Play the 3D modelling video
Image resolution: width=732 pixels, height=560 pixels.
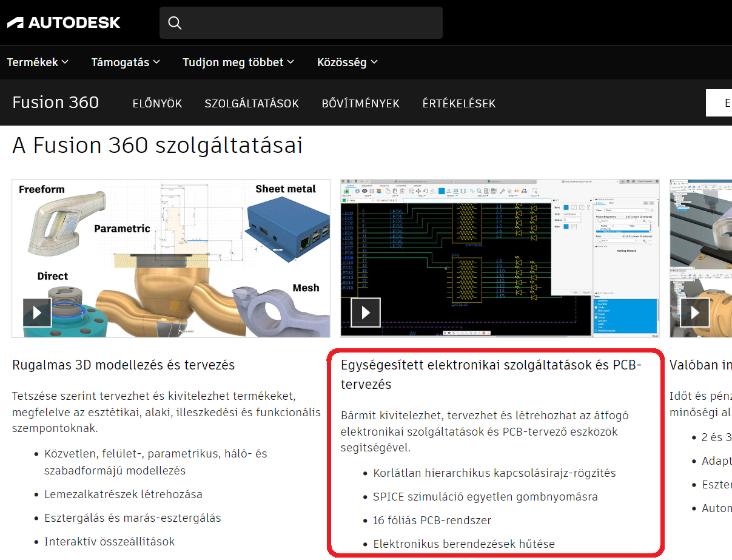38,312
